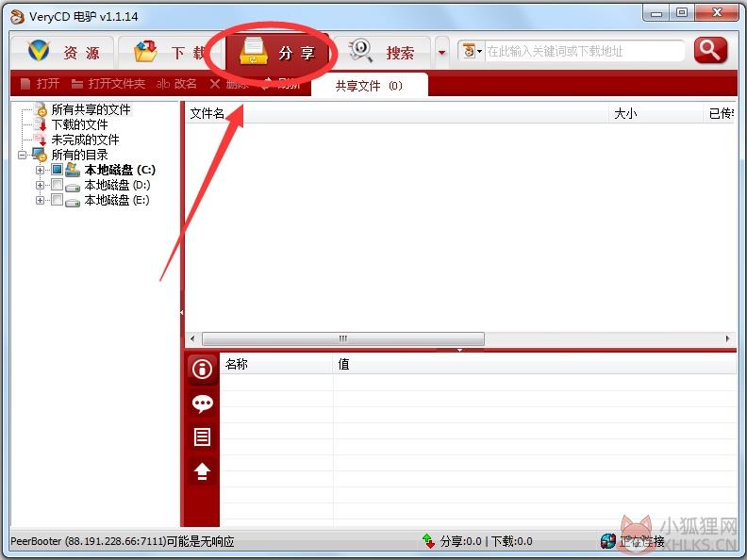Image resolution: width=747 pixels, height=560 pixels.
Task: Click the 本地磁盘 (E:) drive icon
Action: click(x=73, y=203)
